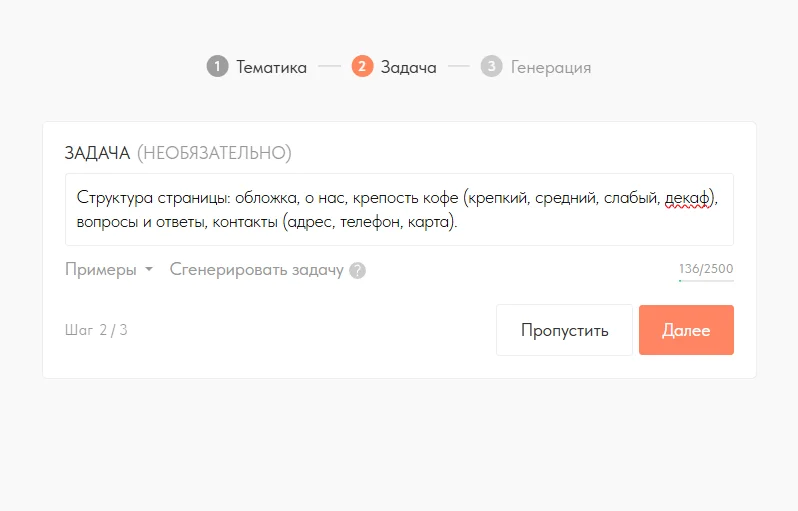Image resolution: width=798 pixels, height=511 pixels.
Task: Click the (НЕОБЯЗАТЕЛЬНО) hint label
Action: 214,153
